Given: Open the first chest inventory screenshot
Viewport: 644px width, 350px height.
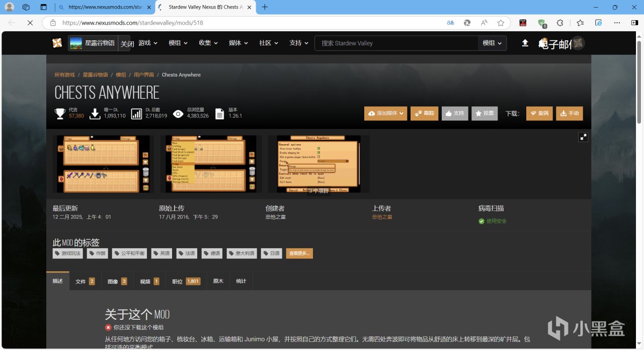Looking at the screenshot, I should [x=104, y=164].
